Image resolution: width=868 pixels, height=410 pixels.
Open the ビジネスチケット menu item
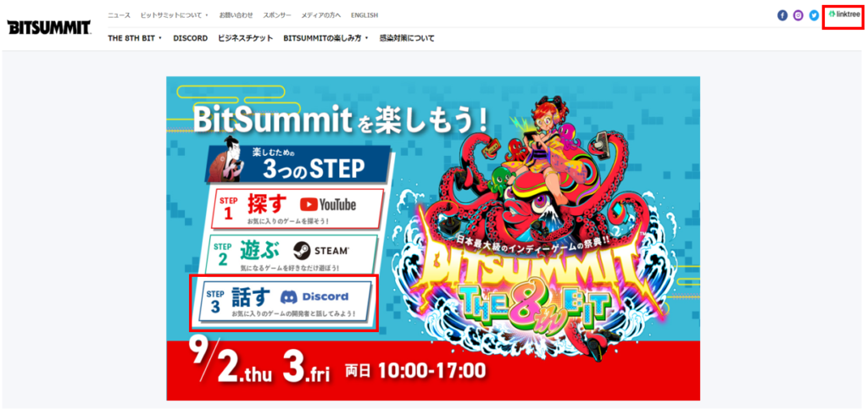[245, 38]
